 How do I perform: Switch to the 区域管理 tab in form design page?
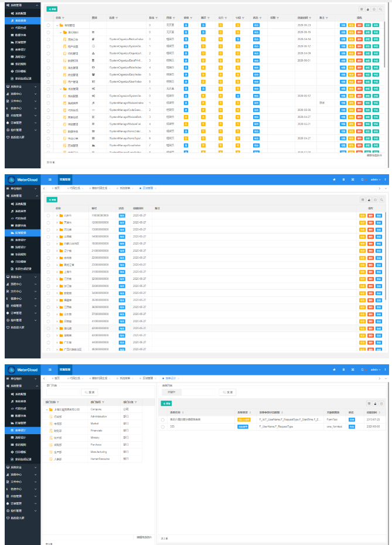[x=148, y=378]
